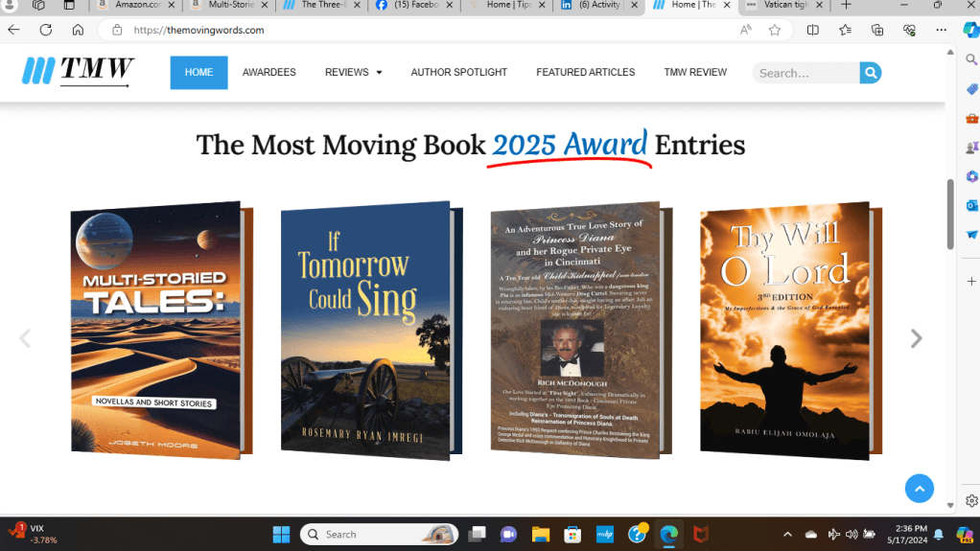This screenshot has height=551, width=980.
Task: Click the TMW site logo
Action: coord(79,72)
